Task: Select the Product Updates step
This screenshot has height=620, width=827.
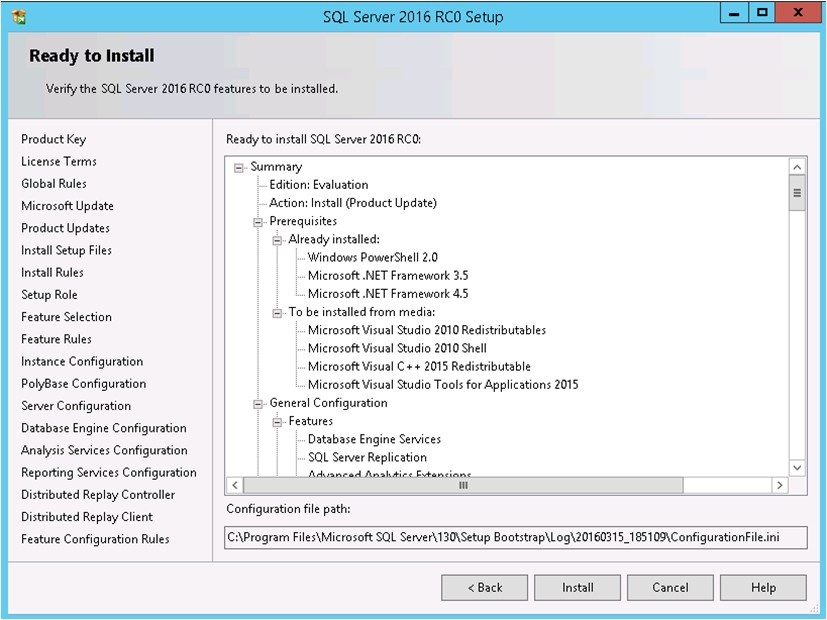Action: click(x=65, y=228)
